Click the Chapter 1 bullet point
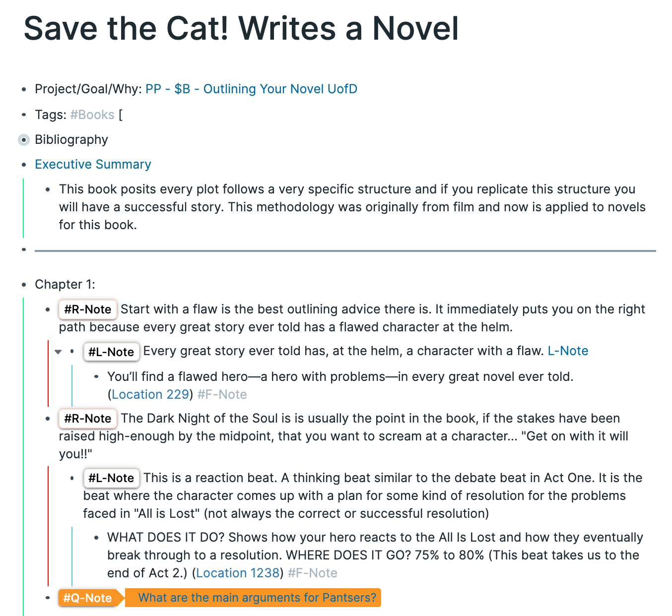672x616 pixels. coord(23,285)
